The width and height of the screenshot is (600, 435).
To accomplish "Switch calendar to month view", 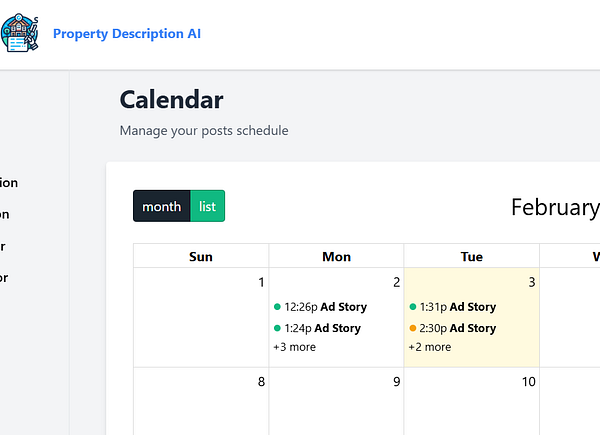I will coord(162,206).
